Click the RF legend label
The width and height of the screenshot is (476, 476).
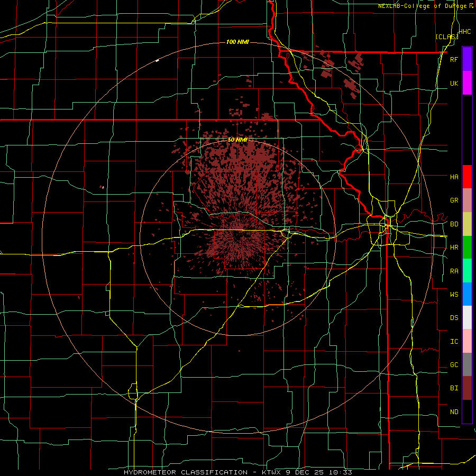pos(454,59)
